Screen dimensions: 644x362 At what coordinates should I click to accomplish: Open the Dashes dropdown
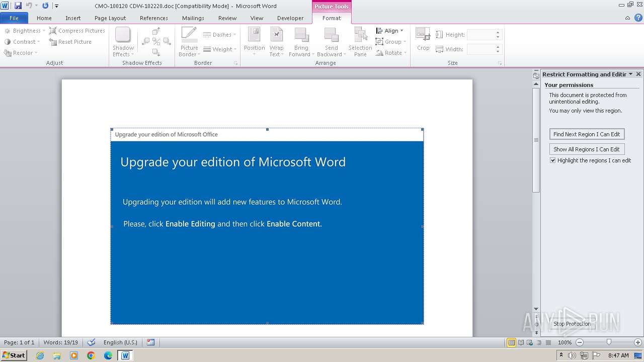[x=220, y=35]
